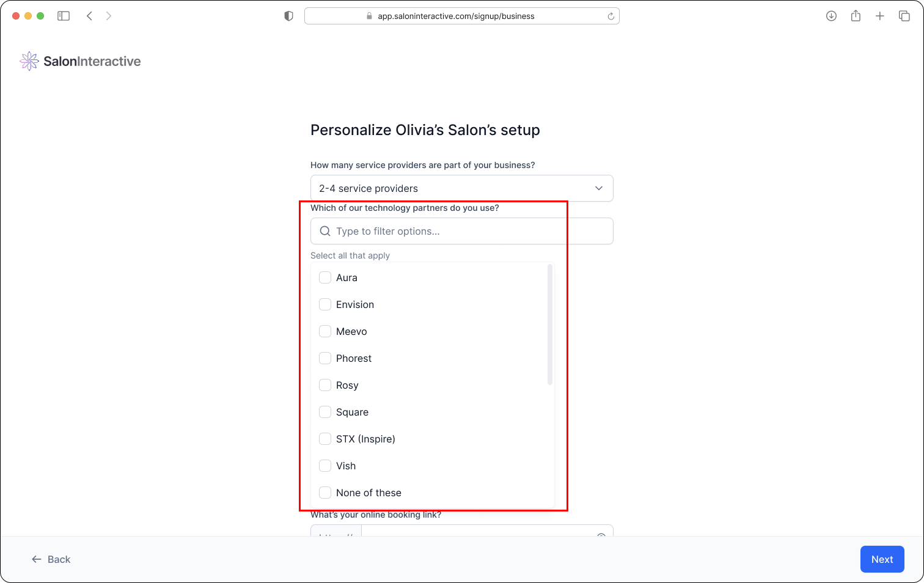The image size is (924, 583).
Task: Click the Share icon in toolbar
Action: 856,16
